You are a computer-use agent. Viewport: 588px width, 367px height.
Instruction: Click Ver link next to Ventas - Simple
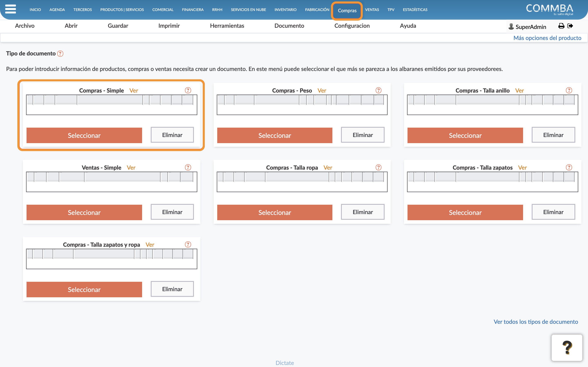(x=131, y=167)
